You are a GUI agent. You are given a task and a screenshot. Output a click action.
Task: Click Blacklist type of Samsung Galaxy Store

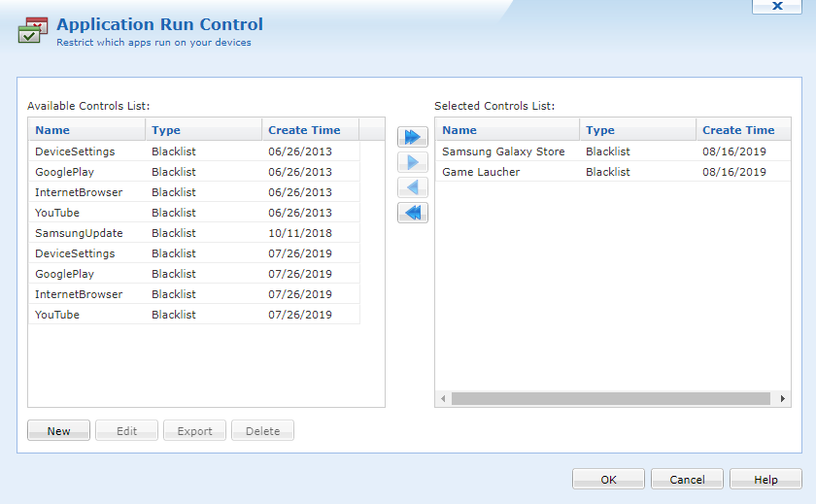click(x=607, y=151)
